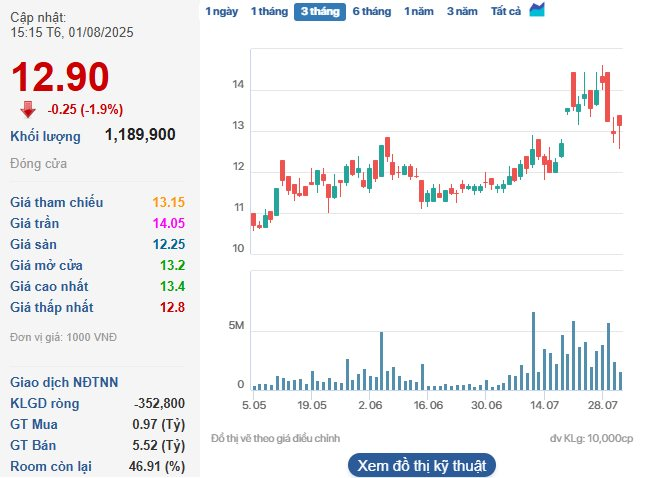Switch to the 1 ngày time range
Image resolution: width=658 pixels, height=478 pixels.
pos(222,12)
